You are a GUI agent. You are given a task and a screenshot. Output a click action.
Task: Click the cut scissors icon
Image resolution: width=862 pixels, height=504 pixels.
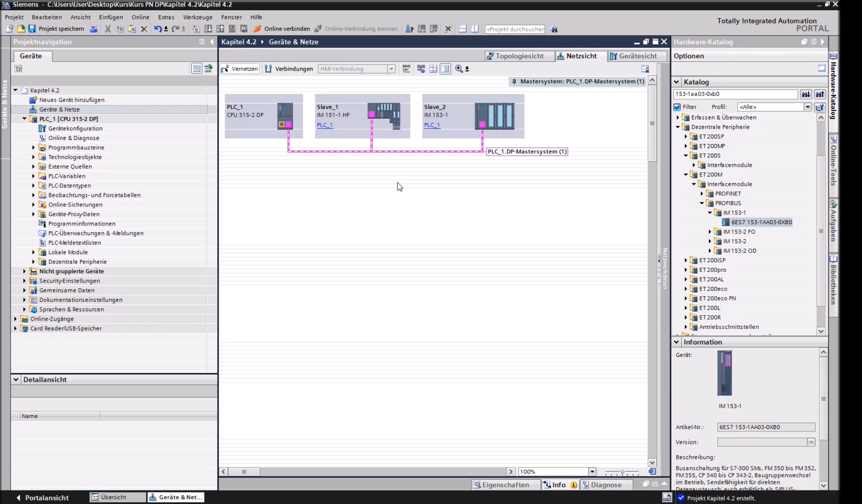tap(108, 29)
